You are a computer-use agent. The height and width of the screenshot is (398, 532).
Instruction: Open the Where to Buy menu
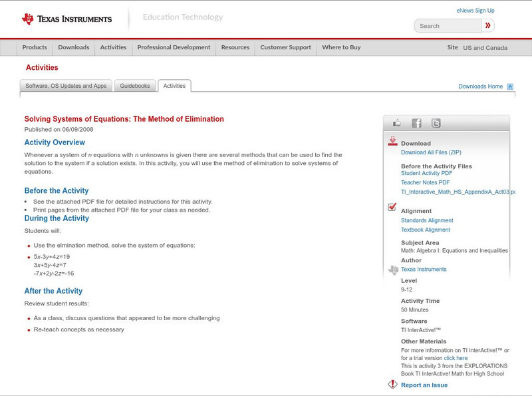341,47
